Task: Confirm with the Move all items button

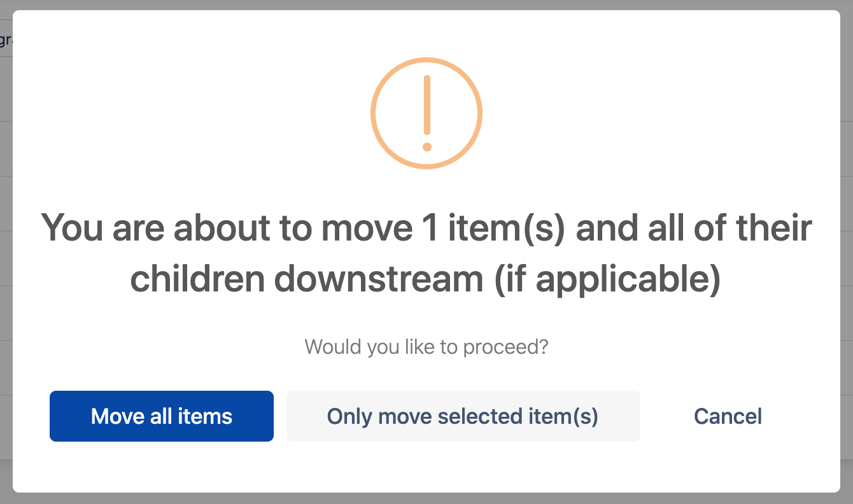Action: [x=162, y=416]
